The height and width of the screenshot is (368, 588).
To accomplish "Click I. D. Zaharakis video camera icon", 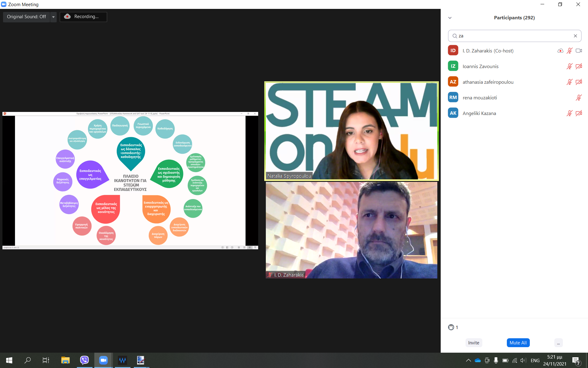I will point(579,51).
